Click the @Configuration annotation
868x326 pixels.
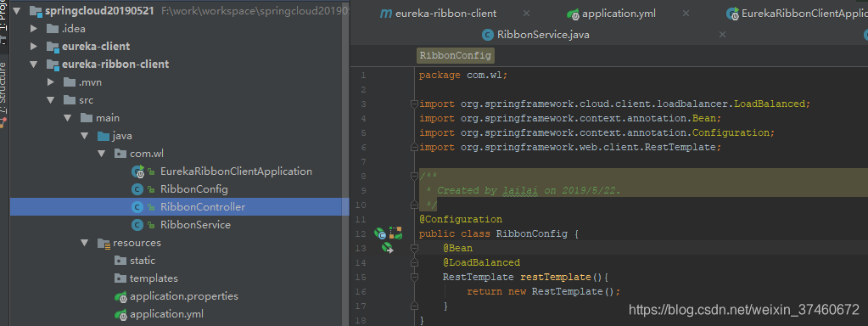[x=461, y=219]
